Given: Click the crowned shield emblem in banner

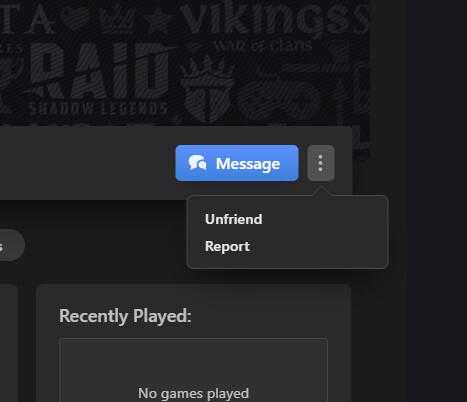Looking at the screenshot, I should coord(207,88).
